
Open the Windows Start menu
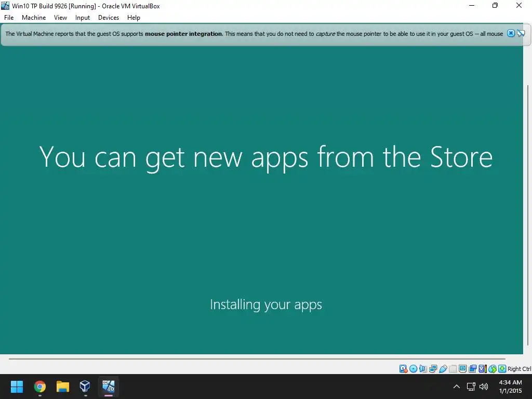17,387
